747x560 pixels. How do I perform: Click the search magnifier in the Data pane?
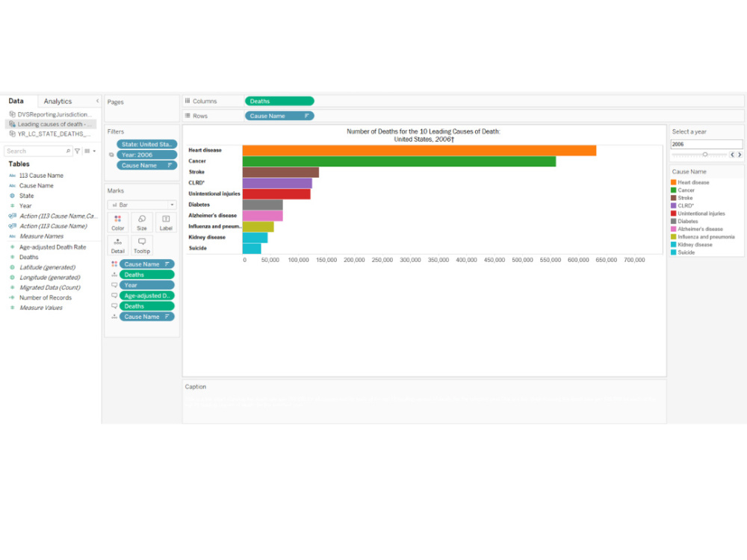pos(68,151)
